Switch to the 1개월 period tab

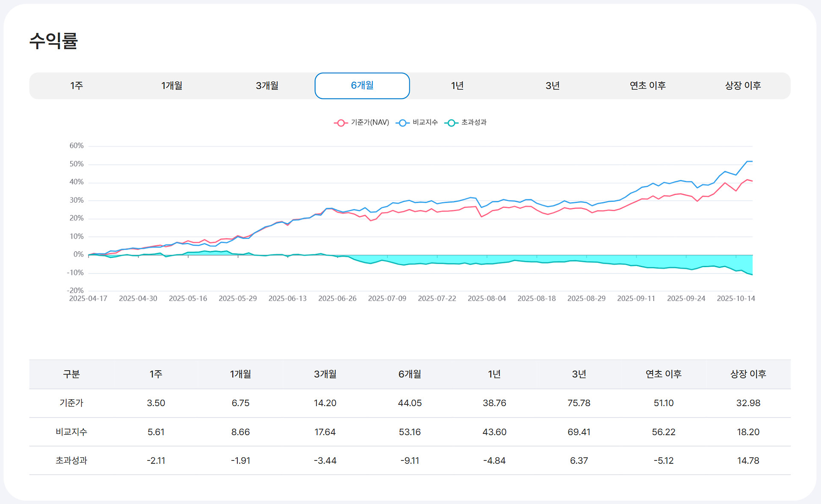[172, 85]
